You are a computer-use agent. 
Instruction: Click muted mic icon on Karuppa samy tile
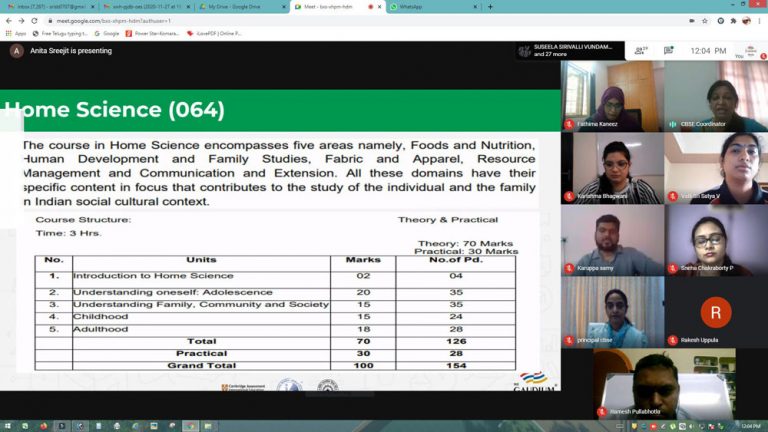(x=569, y=268)
